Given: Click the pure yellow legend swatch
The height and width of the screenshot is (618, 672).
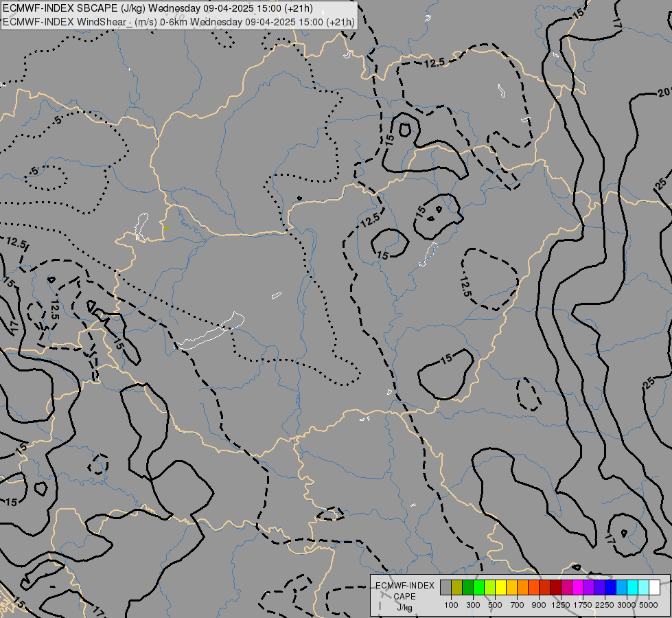Looking at the screenshot, I should [x=500, y=588].
